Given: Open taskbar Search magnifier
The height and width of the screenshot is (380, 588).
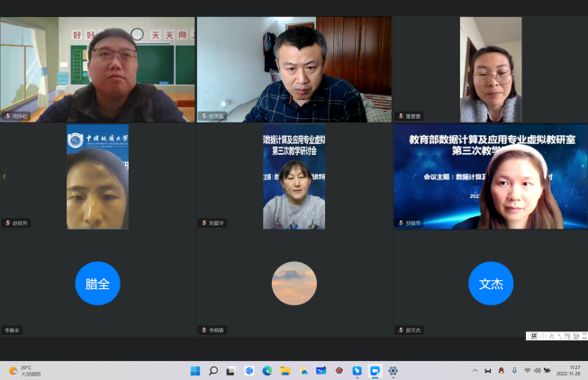Looking at the screenshot, I should (213, 370).
